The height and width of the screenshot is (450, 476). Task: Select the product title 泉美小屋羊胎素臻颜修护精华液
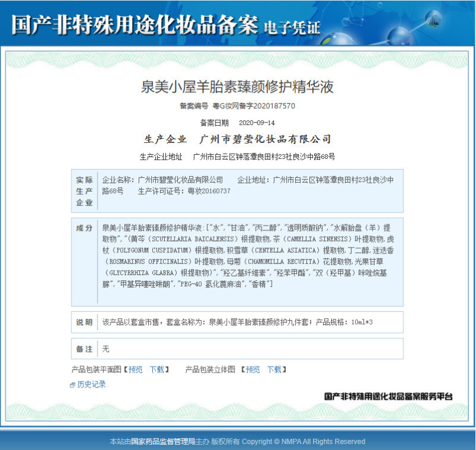pyautogui.click(x=237, y=86)
